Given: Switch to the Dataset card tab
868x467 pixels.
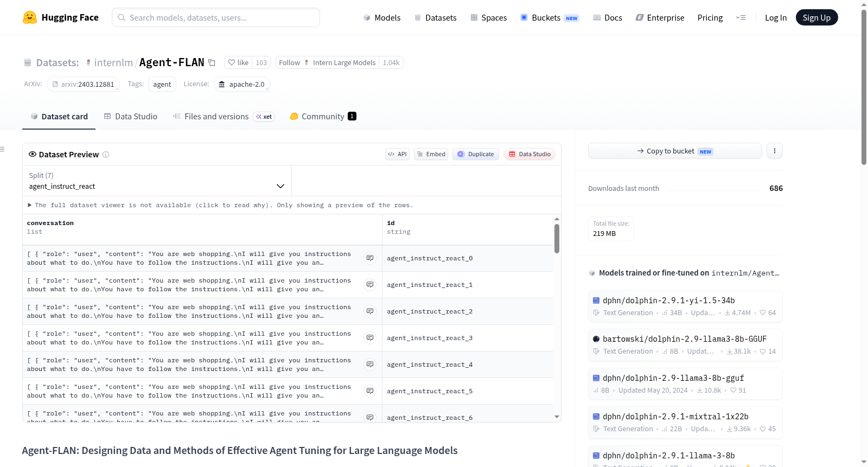Looking at the screenshot, I should point(59,117).
